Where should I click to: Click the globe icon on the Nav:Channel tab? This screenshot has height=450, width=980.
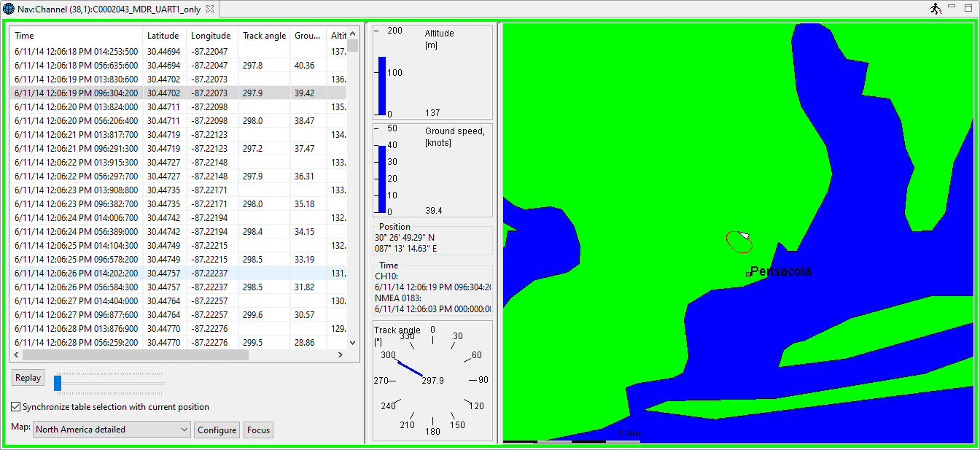(x=9, y=9)
